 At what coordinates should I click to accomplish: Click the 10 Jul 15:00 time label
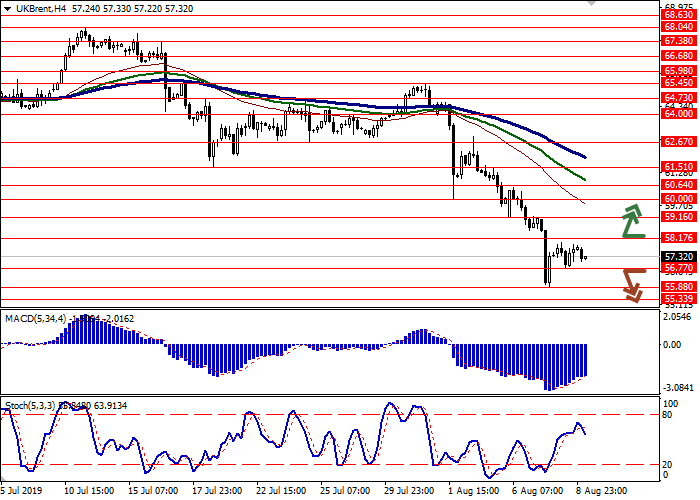pos(88,465)
